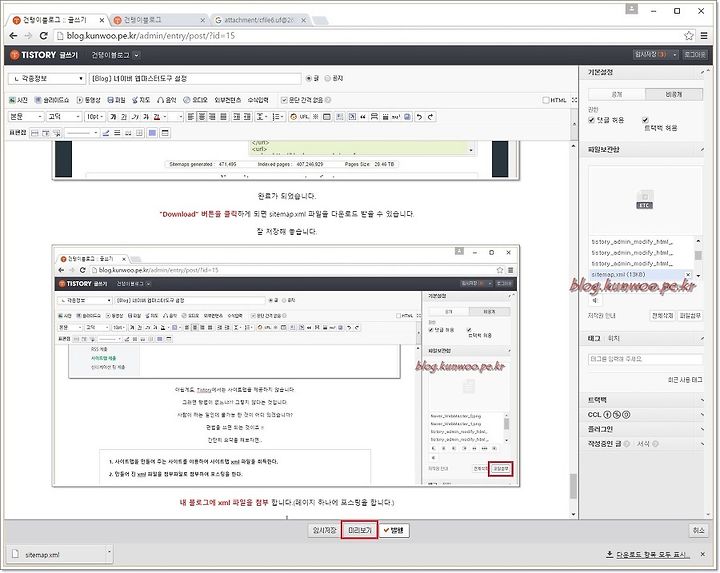Select the 공지 notice radio button

click(327, 79)
